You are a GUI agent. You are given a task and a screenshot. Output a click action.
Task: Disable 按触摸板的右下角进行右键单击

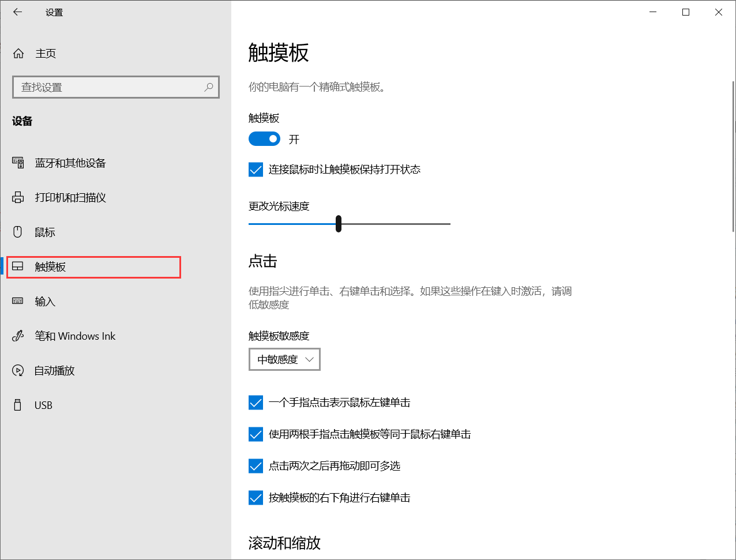pos(256,498)
